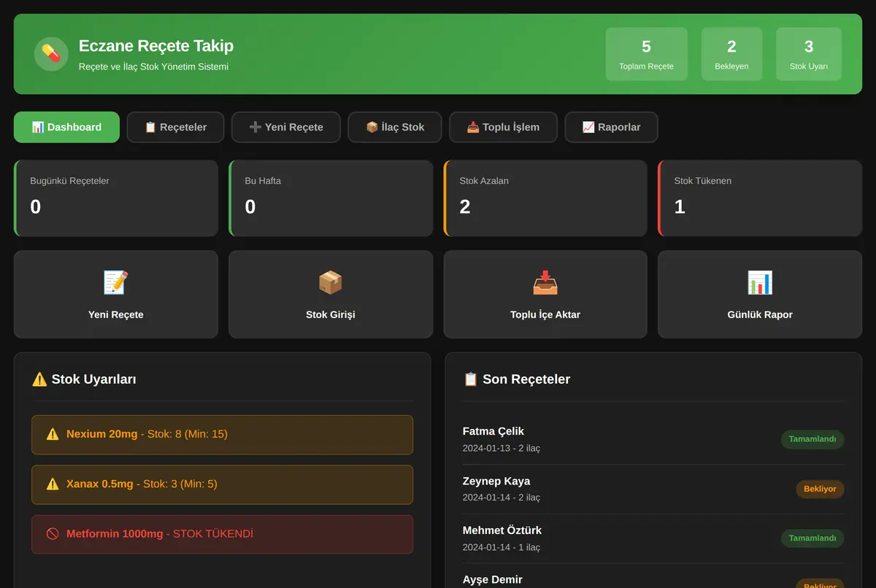This screenshot has width=876, height=588.
Task: Click the Toplam Reçete counter in the header
Action: click(647, 54)
